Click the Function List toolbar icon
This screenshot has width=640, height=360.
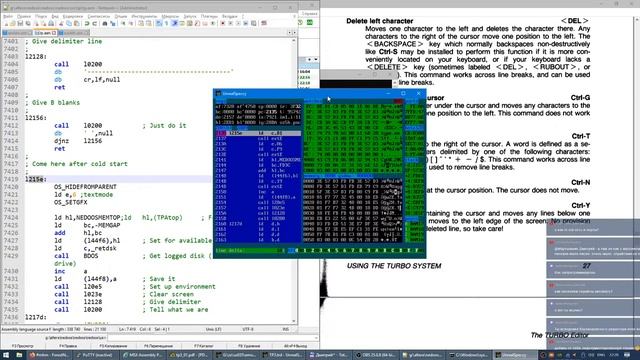coord(197,23)
